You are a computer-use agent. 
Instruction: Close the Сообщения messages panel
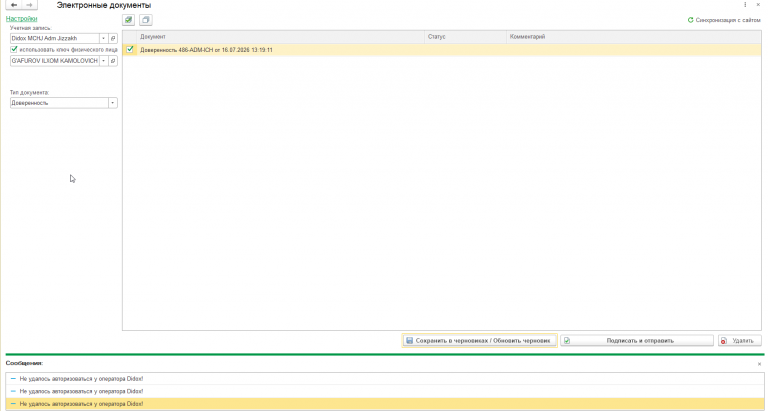(759, 364)
